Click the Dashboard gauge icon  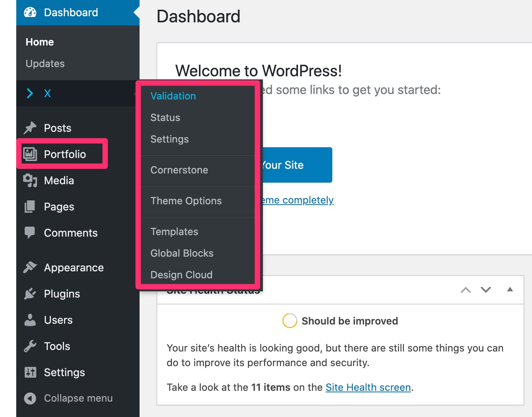coord(30,12)
